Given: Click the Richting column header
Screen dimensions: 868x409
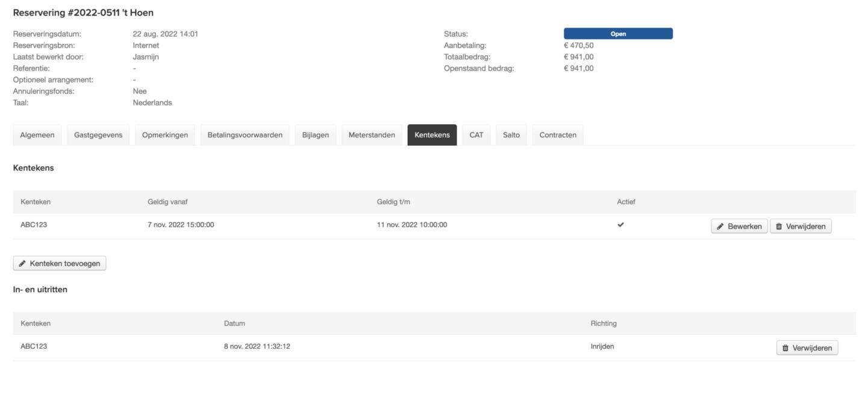Looking at the screenshot, I should (x=604, y=323).
